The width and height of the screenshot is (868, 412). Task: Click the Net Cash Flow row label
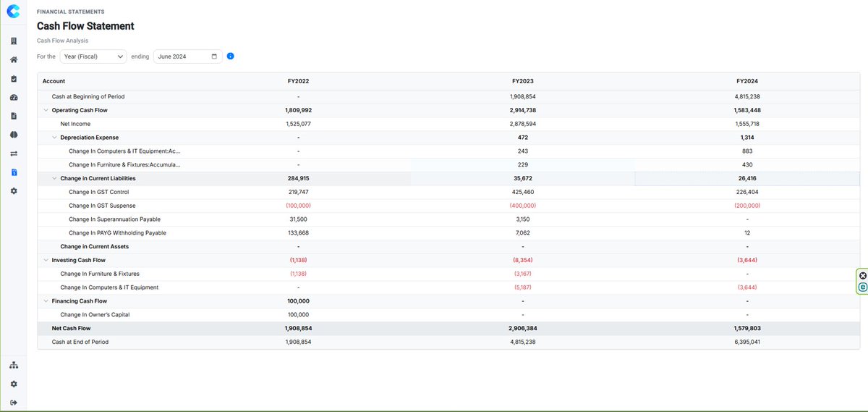(x=71, y=328)
